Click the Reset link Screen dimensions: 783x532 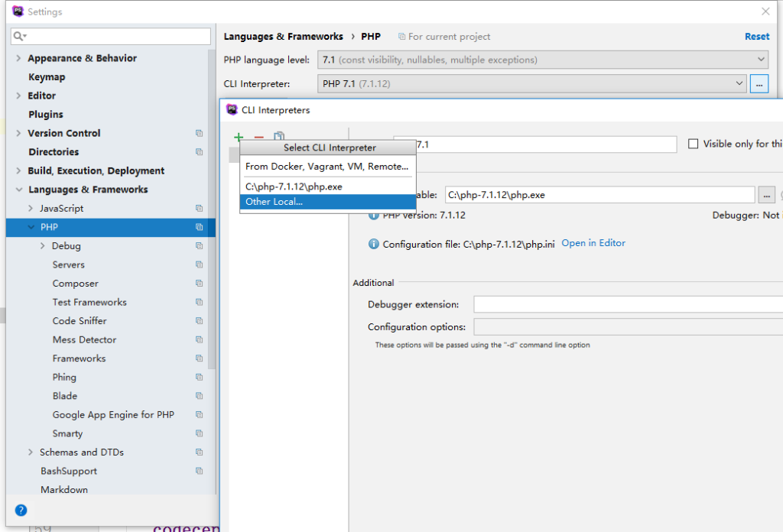756,36
